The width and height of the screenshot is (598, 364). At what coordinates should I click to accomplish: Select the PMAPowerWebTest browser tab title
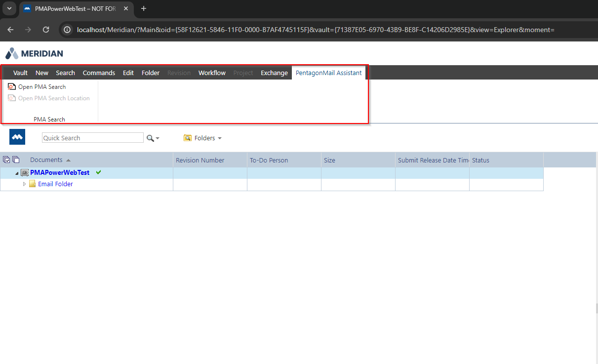[x=76, y=9]
